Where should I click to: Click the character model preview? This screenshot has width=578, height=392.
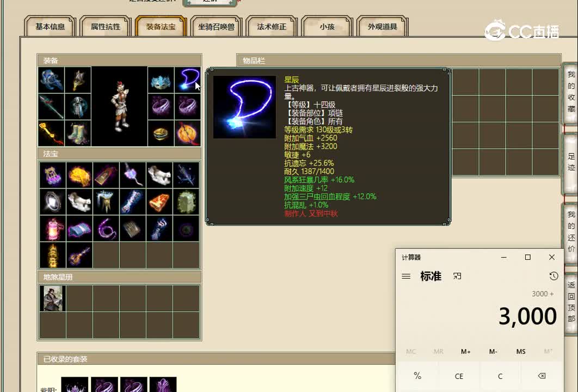click(119, 107)
